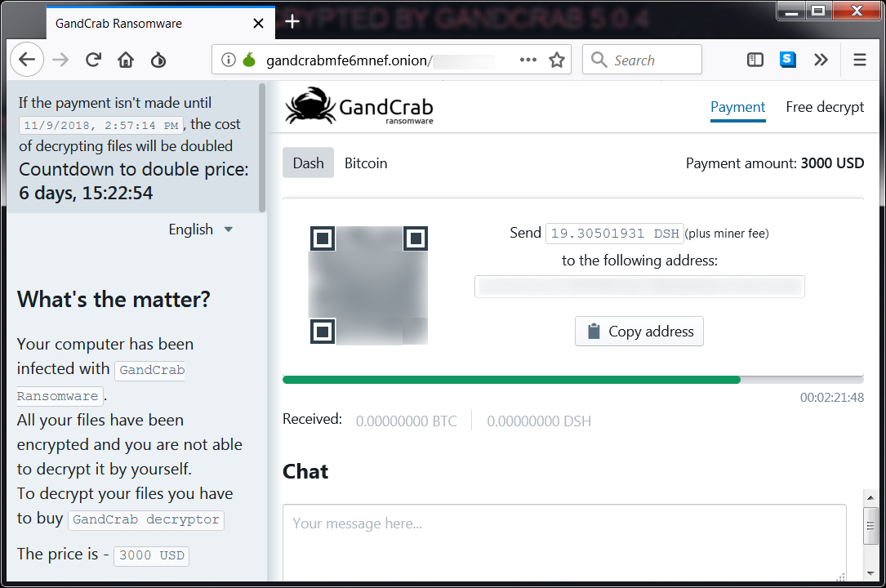Click the Tor onion icon in toolbar
This screenshot has width=886, height=588.
pos(158,60)
